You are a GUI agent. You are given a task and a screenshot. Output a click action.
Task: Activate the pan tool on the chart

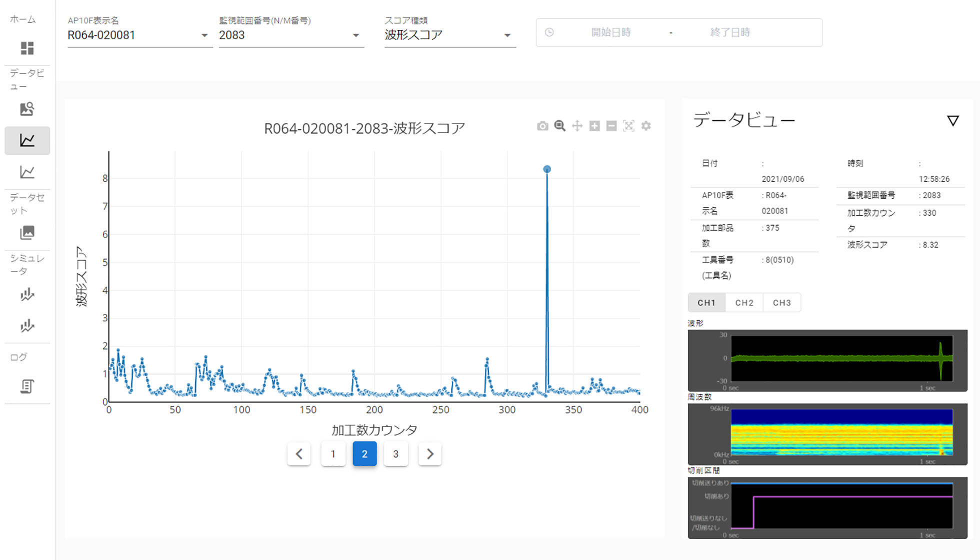576,126
